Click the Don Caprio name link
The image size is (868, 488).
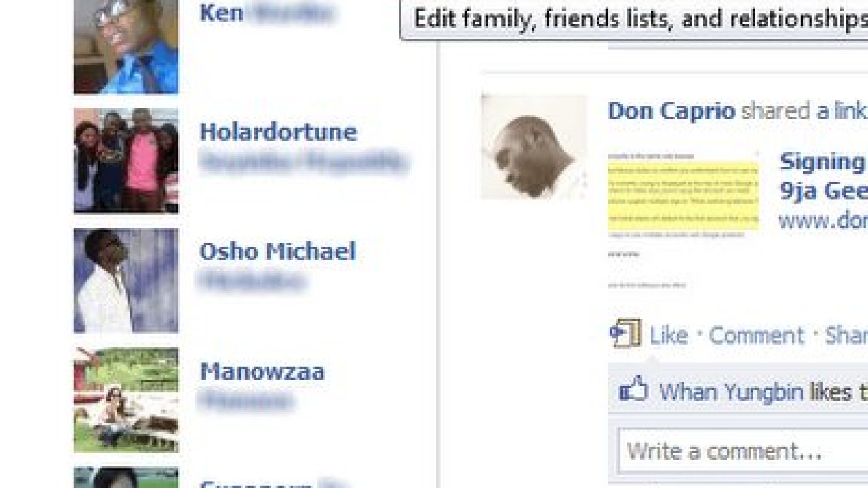[x=671, y=111]
